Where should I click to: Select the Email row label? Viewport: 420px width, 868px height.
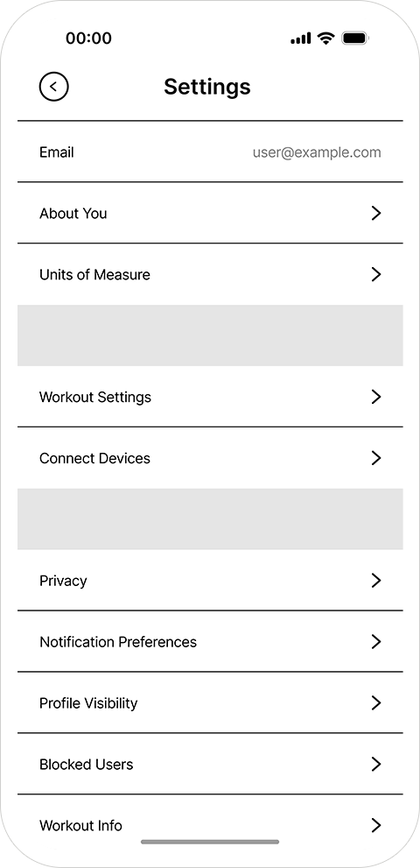[57, 152]
